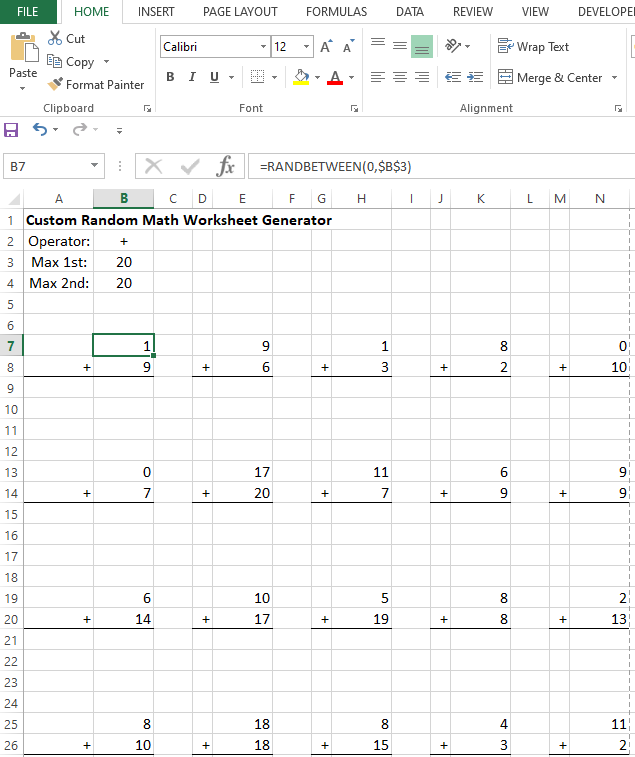Image resolution: width=635 pixels, height=757 pixels.
Task: Toggle Bold formatting
Action: [x=170, y=77]
